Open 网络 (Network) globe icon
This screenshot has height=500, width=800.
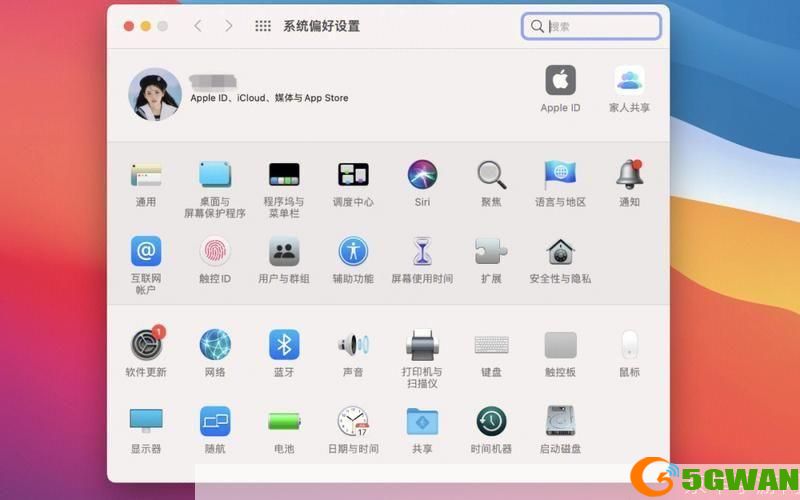[x=215, y=345]
